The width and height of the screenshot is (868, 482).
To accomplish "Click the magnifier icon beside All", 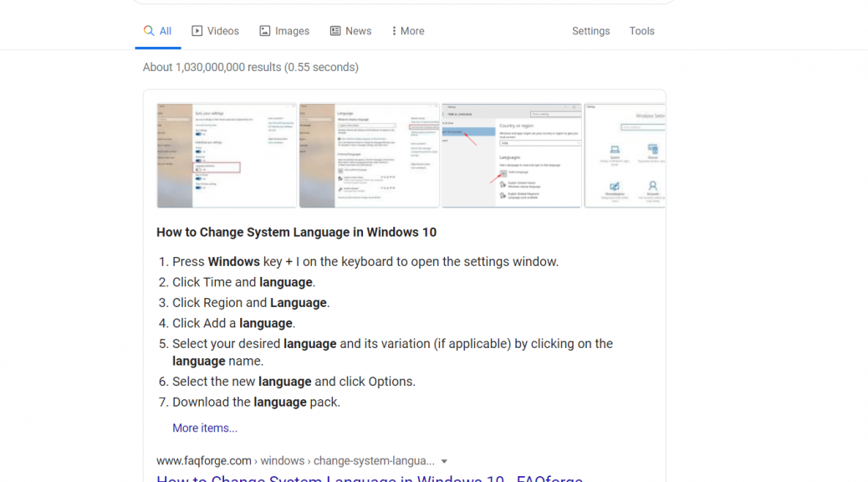I will (148, 30).
